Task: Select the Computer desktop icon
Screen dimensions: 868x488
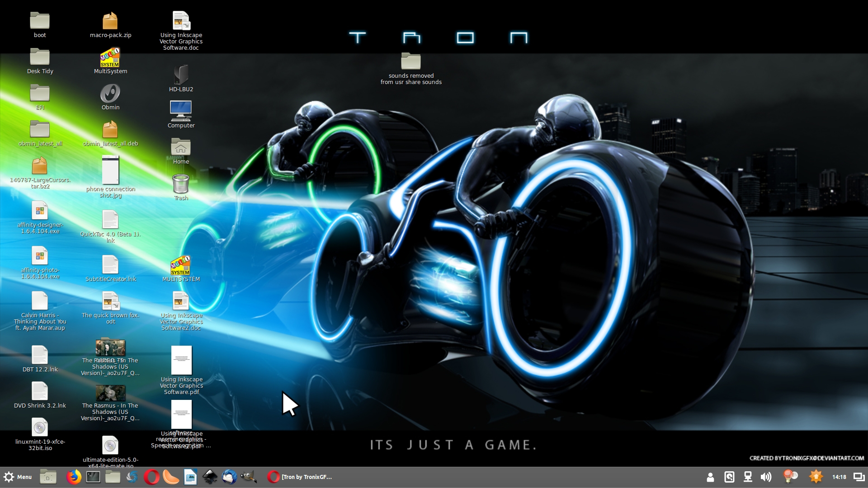Action: click(x=181, y=114)
